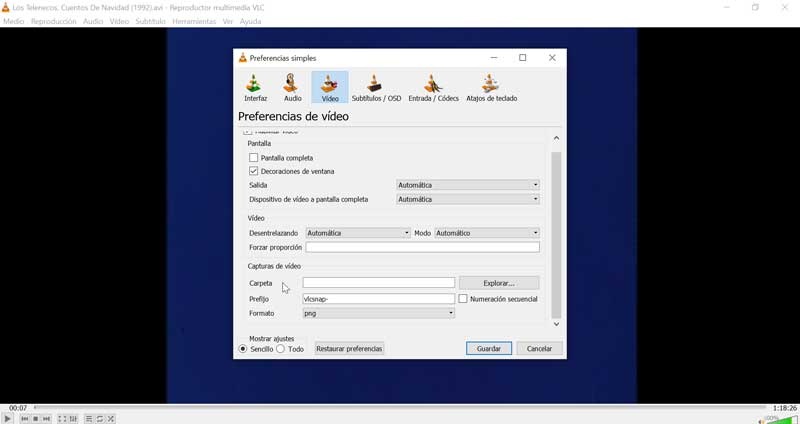Open Atajos de teclado preferences

tap(491, 87)
